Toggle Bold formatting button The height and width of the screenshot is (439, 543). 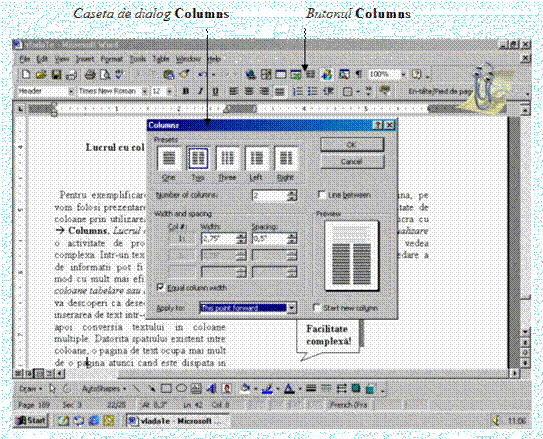tap(186, 91)
